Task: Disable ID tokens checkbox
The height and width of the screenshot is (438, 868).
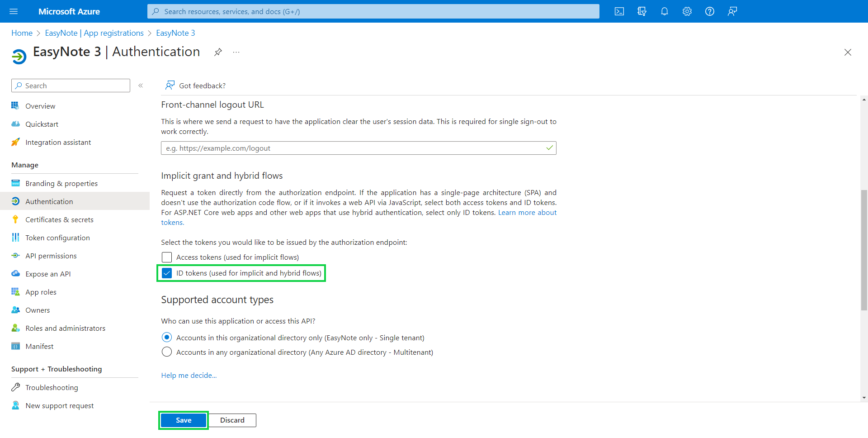Action: point(167,273)
